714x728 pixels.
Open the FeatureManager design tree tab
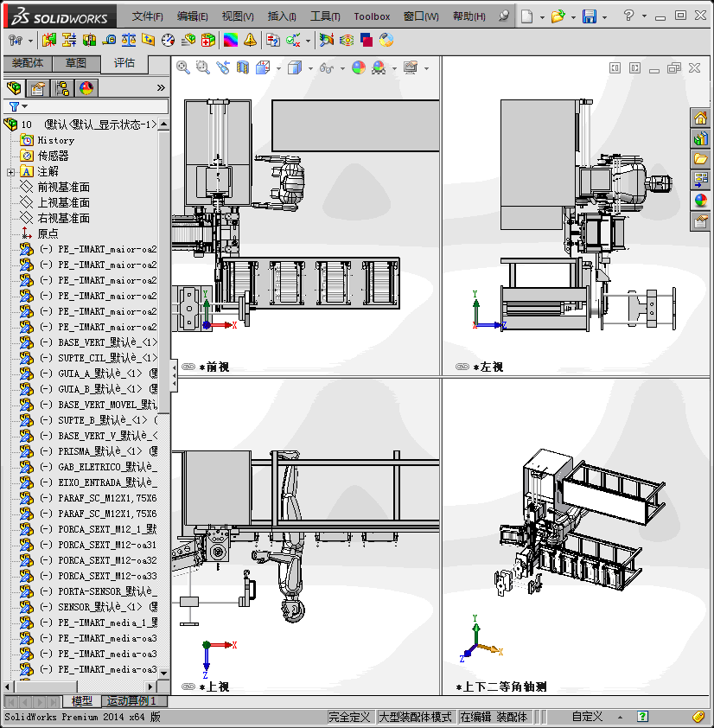[14, 87]
